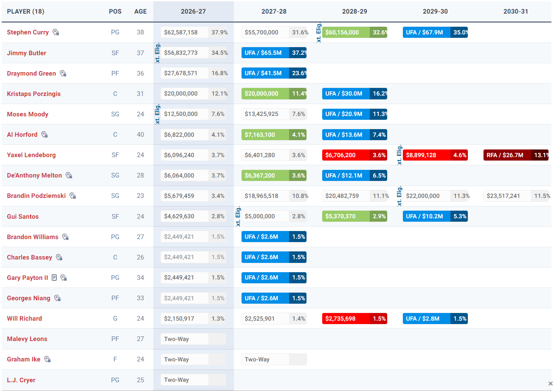Screen dimensions: 554x392
Task: Click Brandin Podziemski's location-lock icon
Action: click(x=73, y=196)
